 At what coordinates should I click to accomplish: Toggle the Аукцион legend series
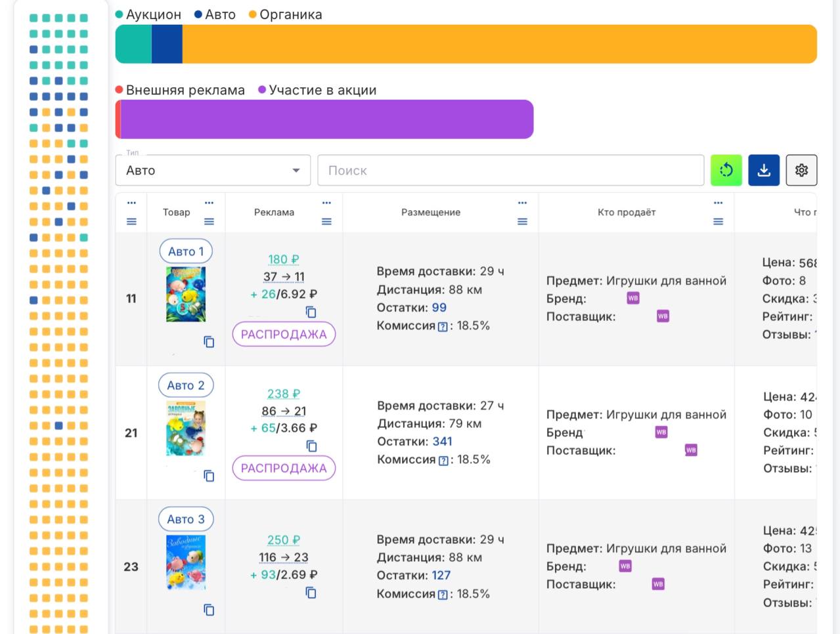(148, 14)
